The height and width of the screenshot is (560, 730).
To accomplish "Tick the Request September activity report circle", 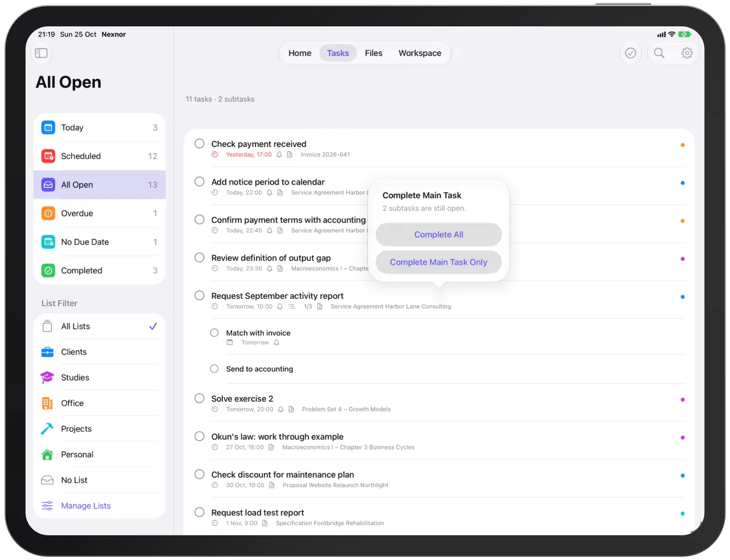I will point(199,296).
